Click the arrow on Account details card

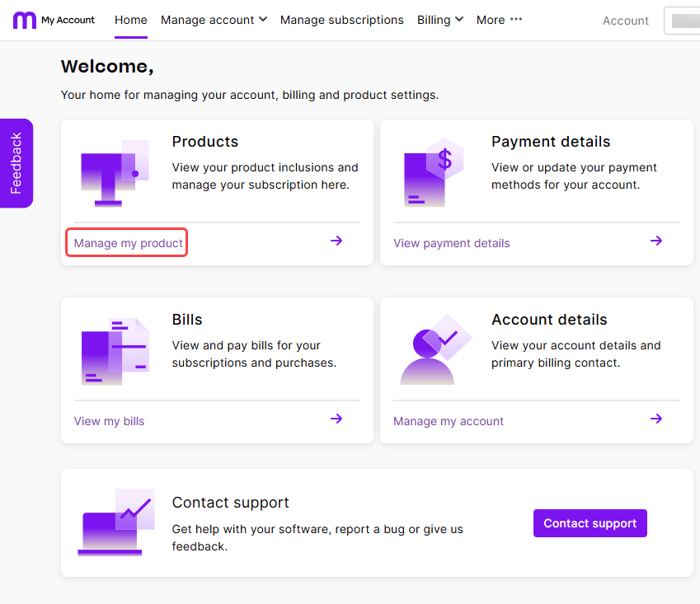click(x=655, y=419)
